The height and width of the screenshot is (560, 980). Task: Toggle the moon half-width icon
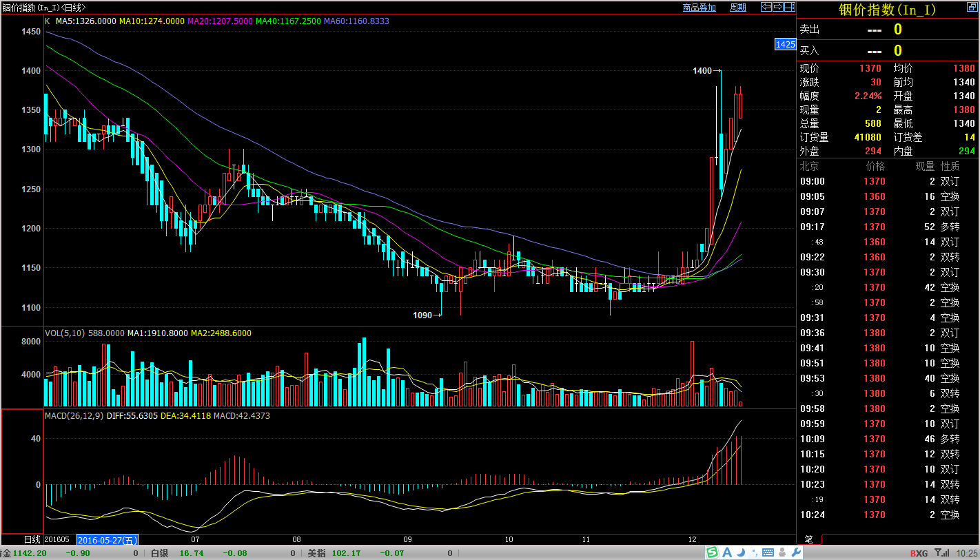click(740, 552)
